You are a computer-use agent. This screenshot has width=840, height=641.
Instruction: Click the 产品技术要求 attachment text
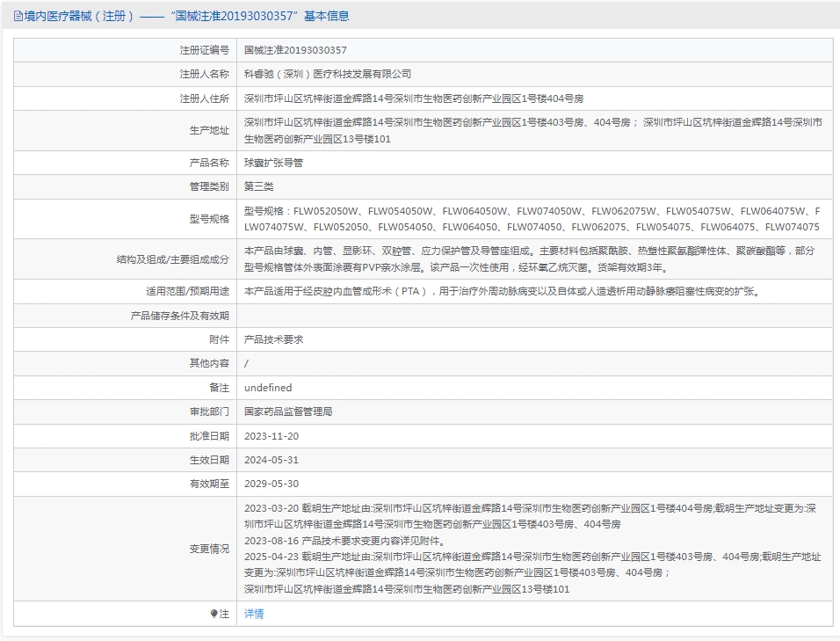[274, 339]
